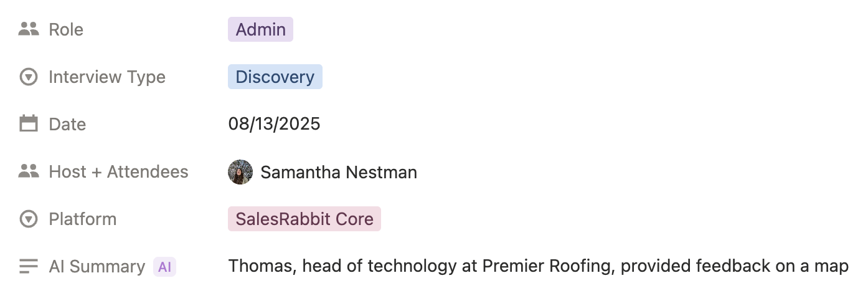Screen dimensions: 868x283
Task: Open the Admin role tag
Action: coord(260,29)
